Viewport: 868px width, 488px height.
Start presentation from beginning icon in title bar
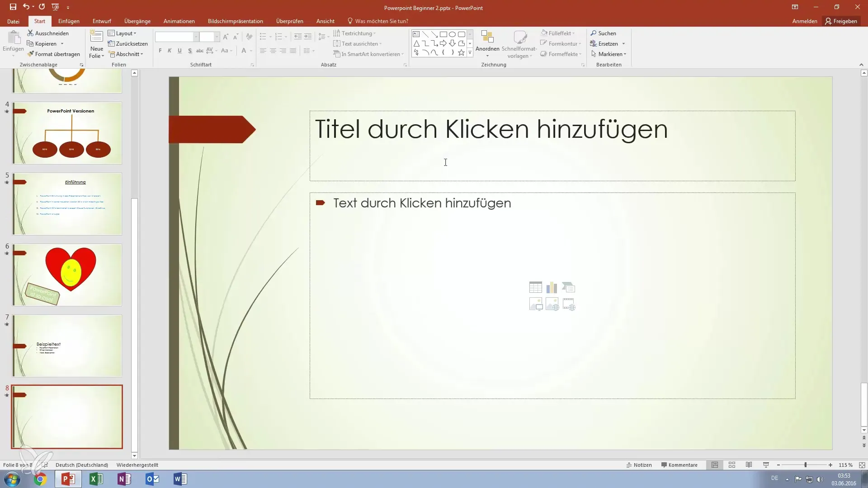point(55,7)
